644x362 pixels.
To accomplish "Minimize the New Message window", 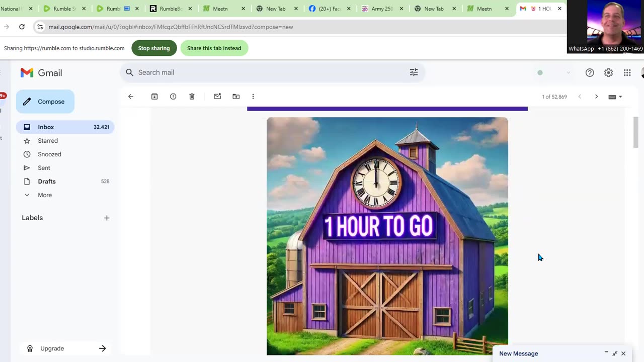I will pos(606,353).
